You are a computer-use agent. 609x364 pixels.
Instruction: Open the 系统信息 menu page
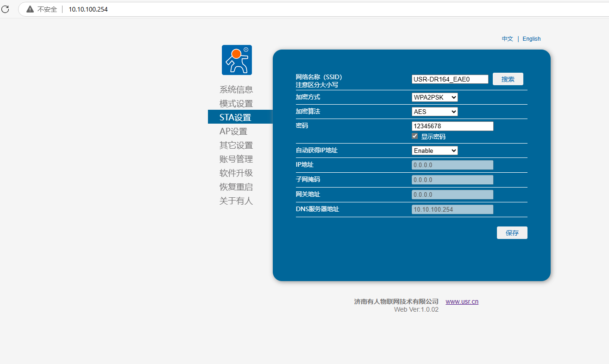236,90
